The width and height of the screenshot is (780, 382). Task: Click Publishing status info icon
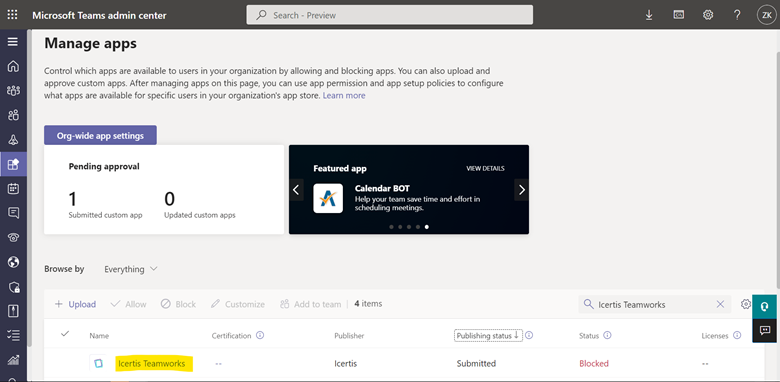coord(529,335)
